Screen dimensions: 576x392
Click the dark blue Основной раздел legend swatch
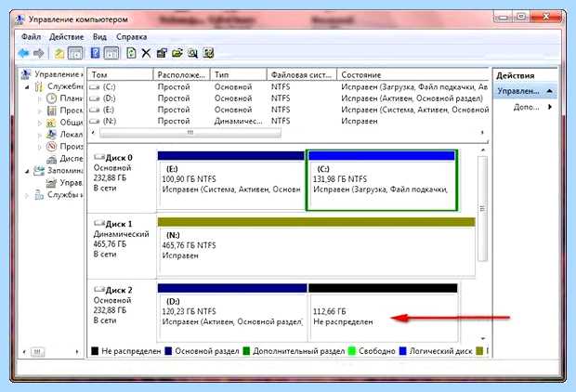(x=168, y=351)
